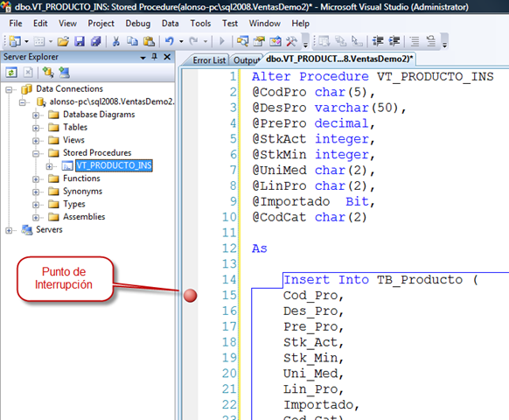Click the Connect to Database icon
This screenshot has width=509, height=420.
point(48,72)
